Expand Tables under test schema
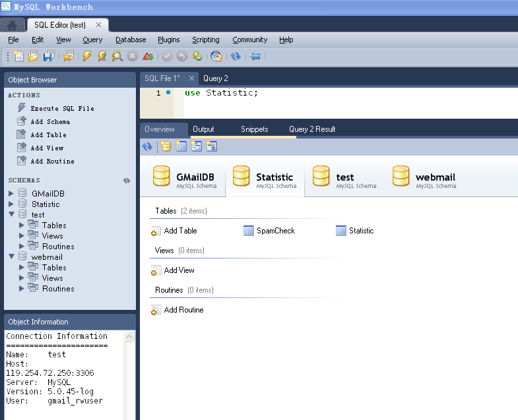Viewport: 518px width, 420px height. click(22, 225)
